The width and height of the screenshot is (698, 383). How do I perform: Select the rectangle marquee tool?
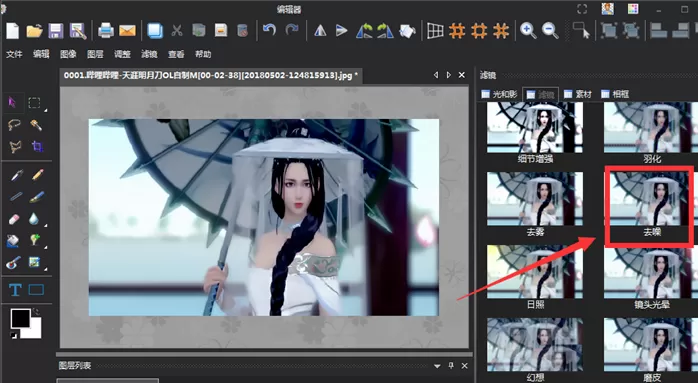[x=34, y=103]
